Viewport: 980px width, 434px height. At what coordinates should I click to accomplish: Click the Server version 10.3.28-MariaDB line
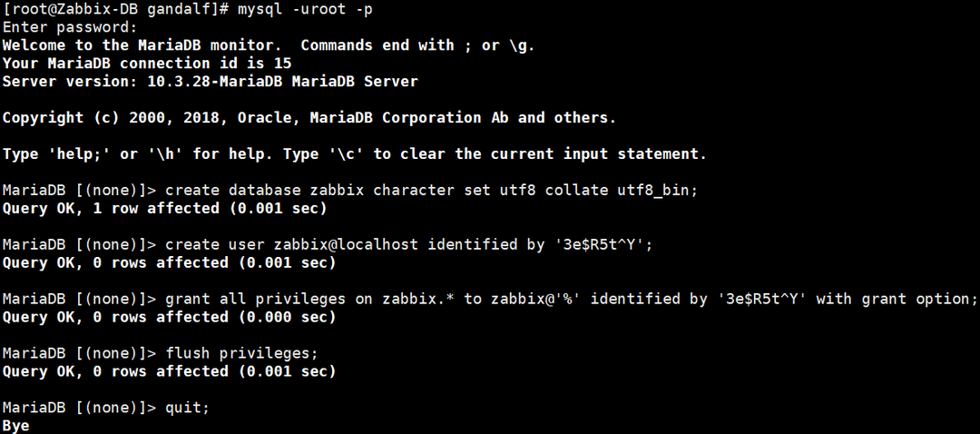(210, 82)
